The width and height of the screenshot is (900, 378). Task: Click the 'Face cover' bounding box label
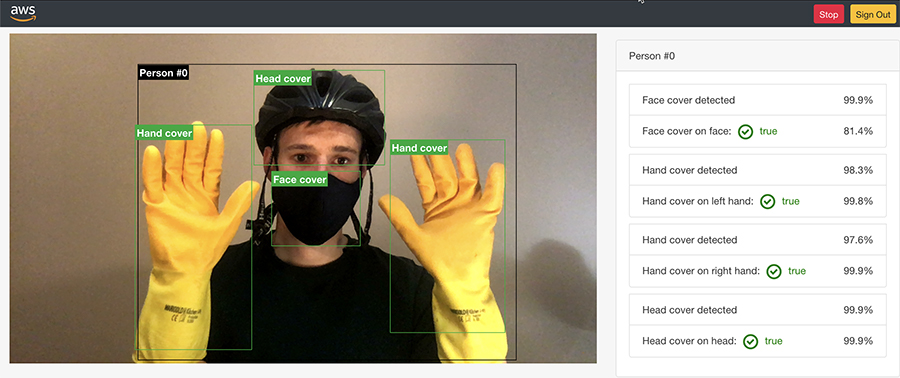(300, 180)
